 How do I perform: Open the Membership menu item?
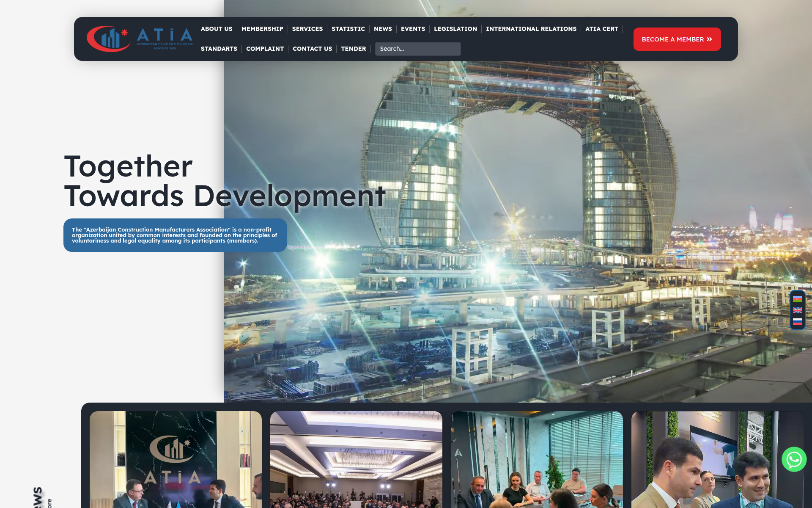(x=262, y=29)
